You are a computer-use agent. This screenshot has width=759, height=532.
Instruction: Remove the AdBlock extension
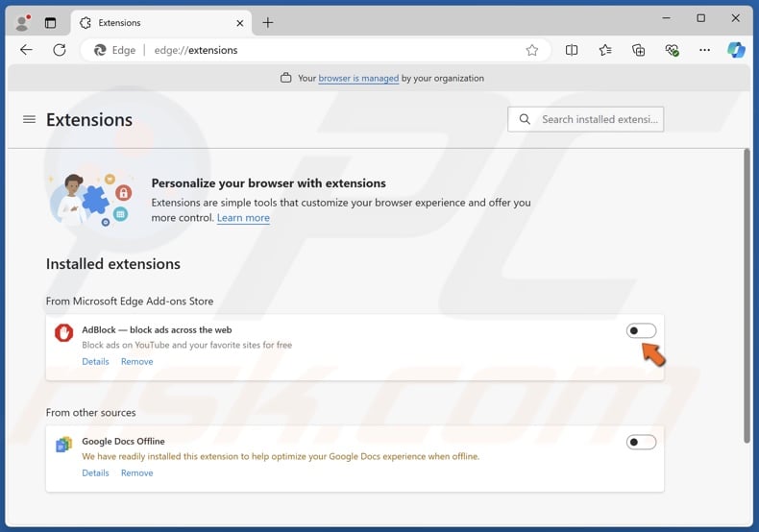137,361
